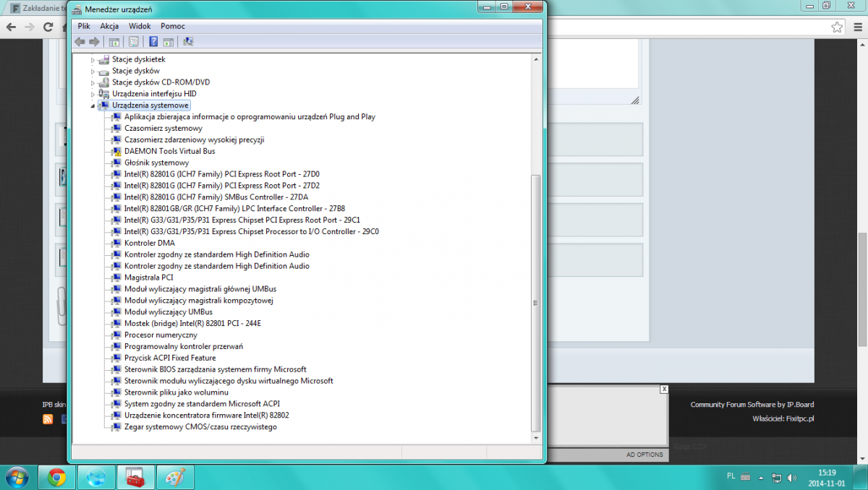Screen dimensions: 868x490
Task: Open the Properties toolbar icon in Device Manager
Action: [x=133, y=41]
